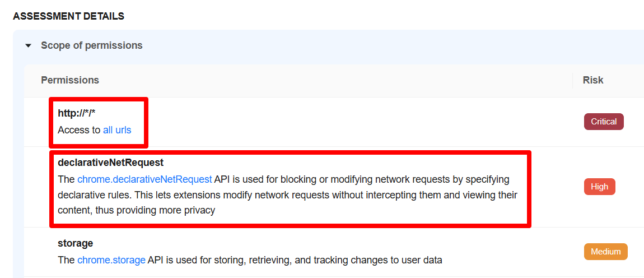Collapse the Scope of permissions triangle
The image size is (644, 278).
coord(29,46)
